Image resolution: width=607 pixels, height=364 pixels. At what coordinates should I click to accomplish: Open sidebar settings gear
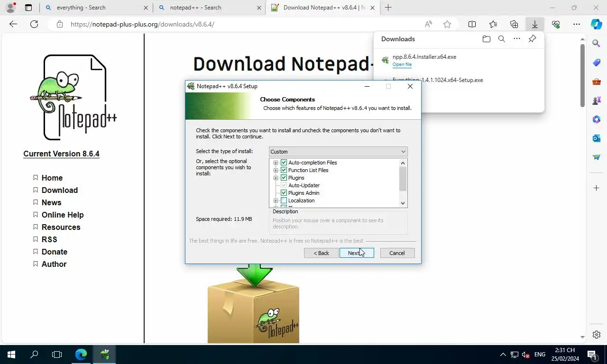[x=597, y=335]
